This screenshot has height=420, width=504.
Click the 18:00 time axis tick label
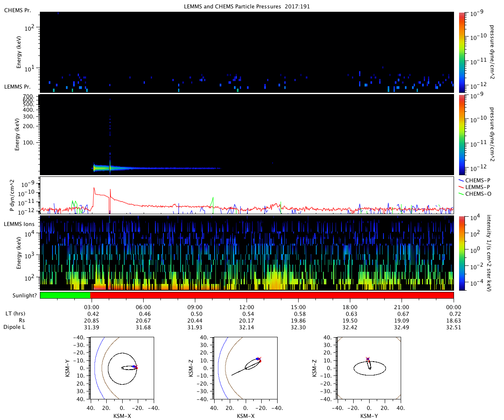point(350,307)
